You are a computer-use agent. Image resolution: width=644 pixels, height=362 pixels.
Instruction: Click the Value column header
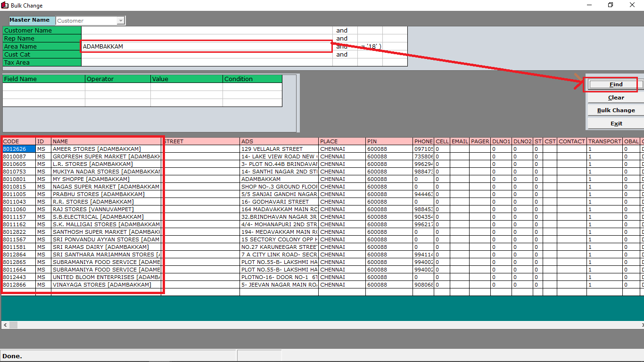tap(187, 79)
